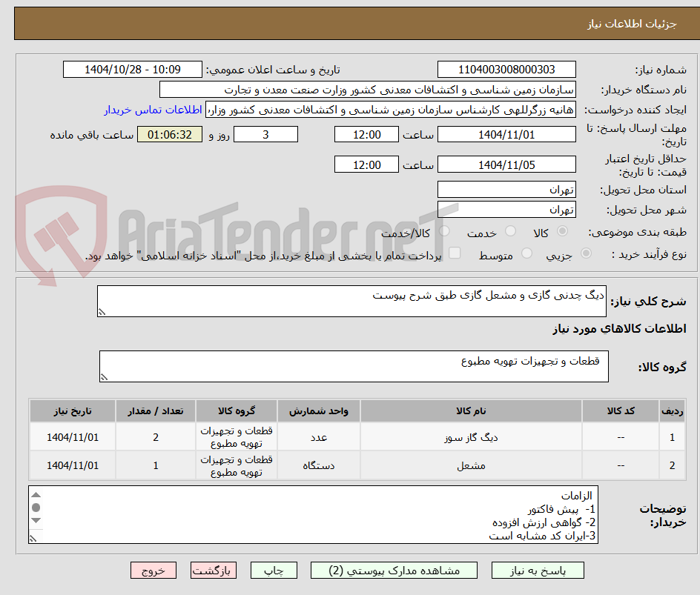Select the کالا radio option
The image size is (700, 595).
pos(563,231)
